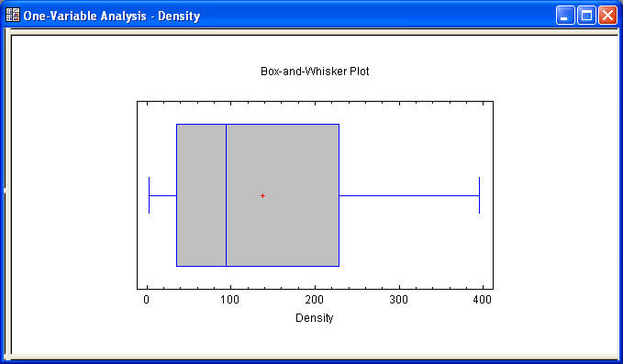Select the gray box right of median
Screen dimensions: 623x364
pos(283,195)
